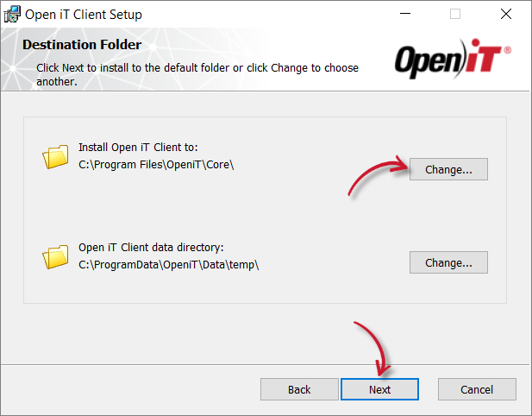The image size is (532, 416).
Task: Close the Open iT Client Setup window
Action: [x=506, y=15]
